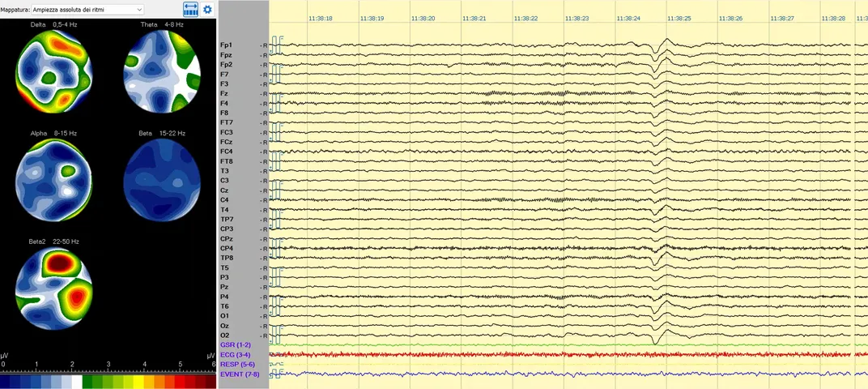Select the FC4 channel label

[x=226, y=152]
